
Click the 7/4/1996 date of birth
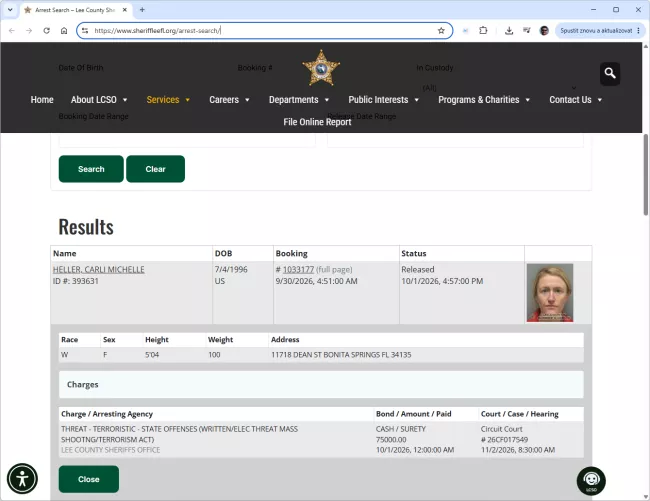point(231,270)
